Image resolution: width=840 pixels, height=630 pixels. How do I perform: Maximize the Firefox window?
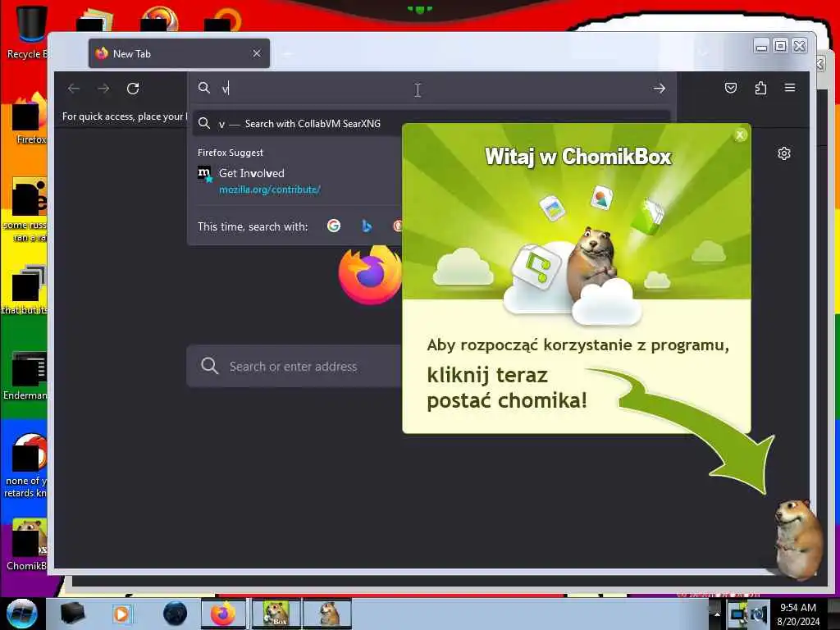(x=781, y=46)
